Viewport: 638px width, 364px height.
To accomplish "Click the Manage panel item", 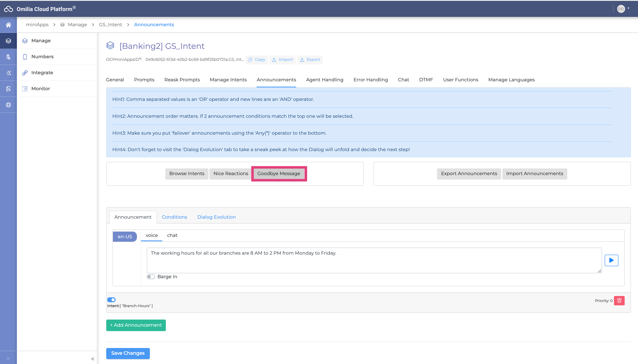I will [57, 40].
